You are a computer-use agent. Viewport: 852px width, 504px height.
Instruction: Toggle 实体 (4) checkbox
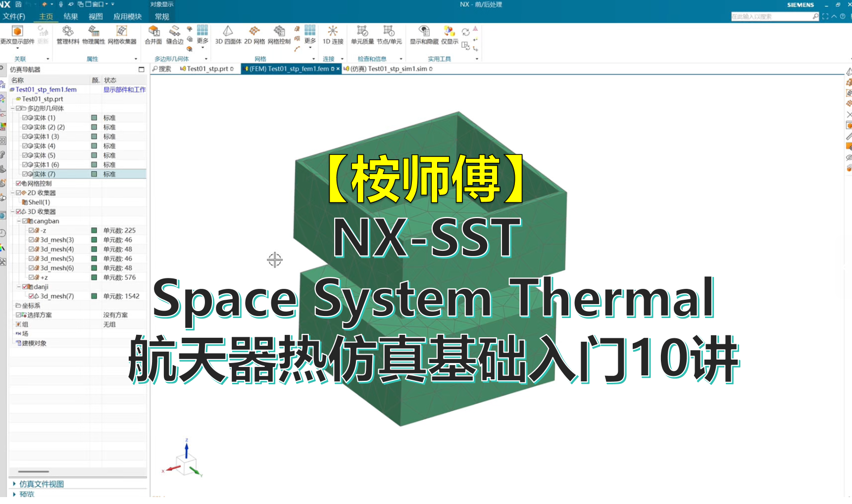[25, 146]
